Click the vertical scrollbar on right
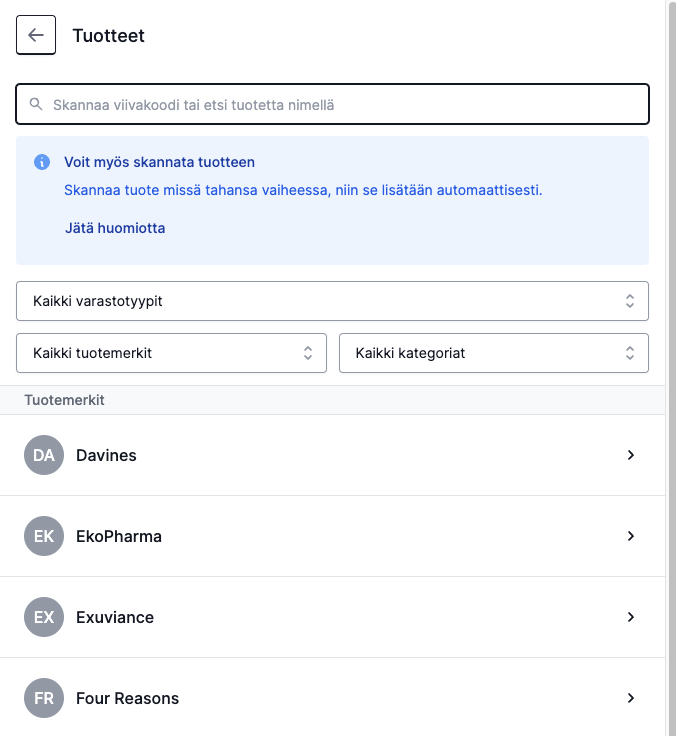The width and height of the screenshot is (676, 736). 671,368
